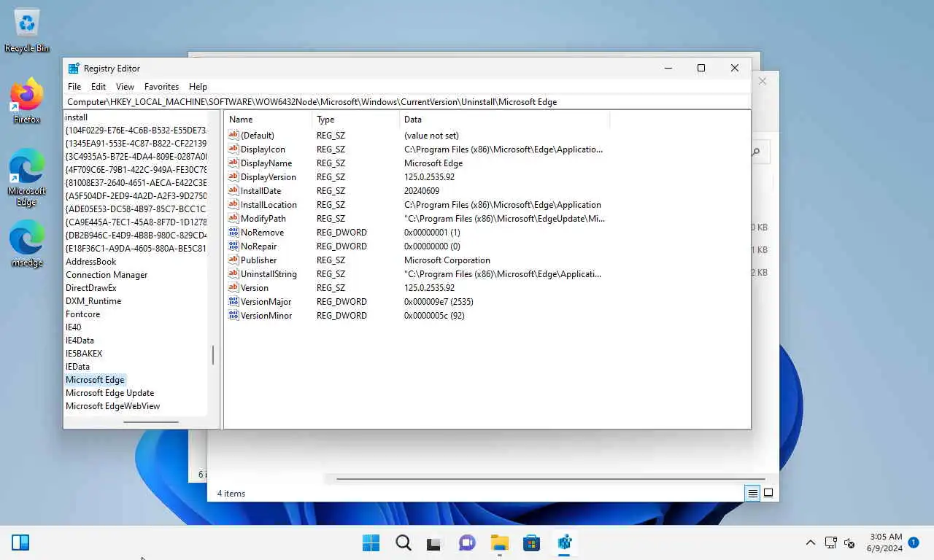
Task: Select the VersionMinor DWORD icon
Action: (x=233, y=316)
